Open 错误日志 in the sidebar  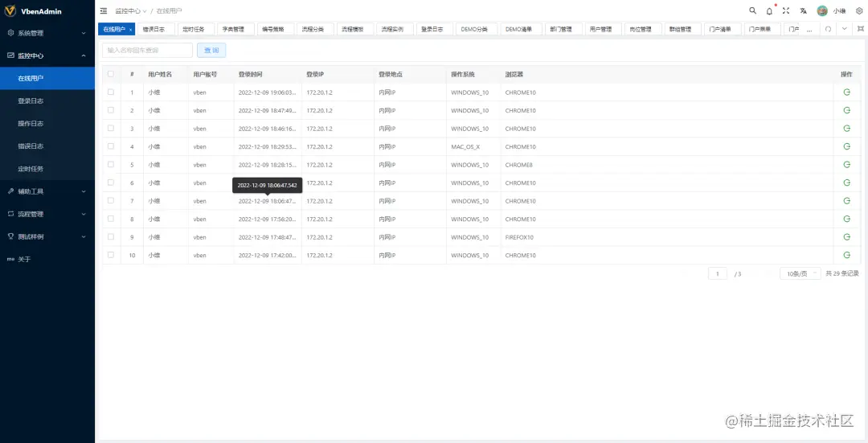click(47, 146)
